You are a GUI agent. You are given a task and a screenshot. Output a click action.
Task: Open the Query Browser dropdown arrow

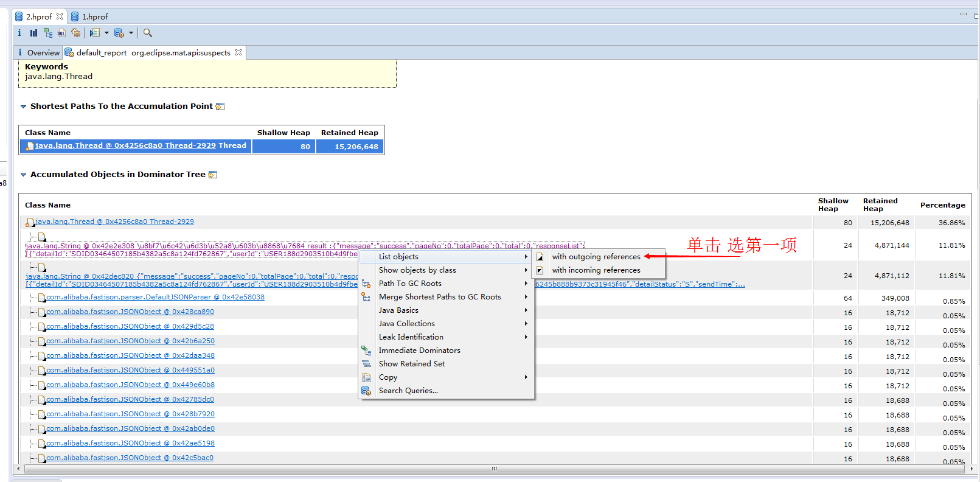click(x=131, y=33)
